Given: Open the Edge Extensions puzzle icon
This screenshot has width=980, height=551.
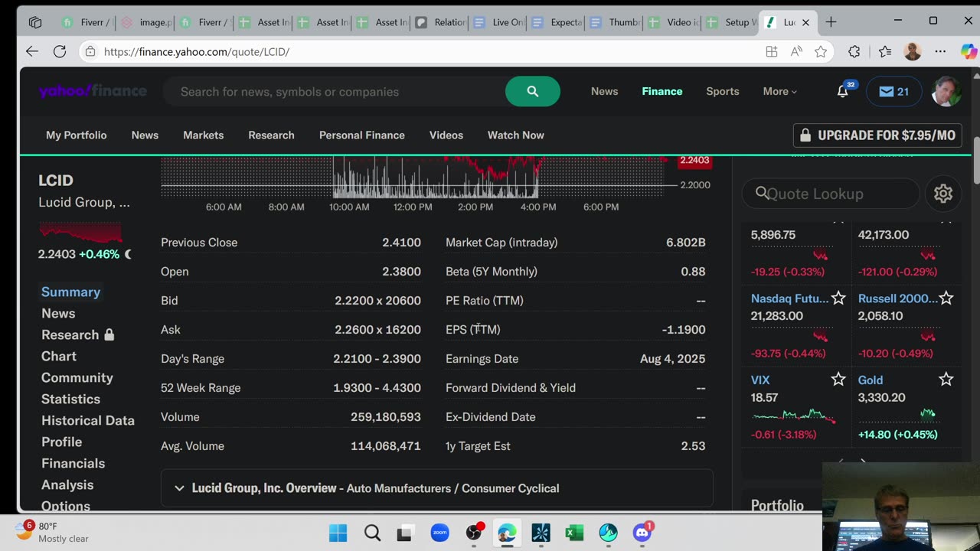Looking at the screenshot, I should click(x=854, y=51).
